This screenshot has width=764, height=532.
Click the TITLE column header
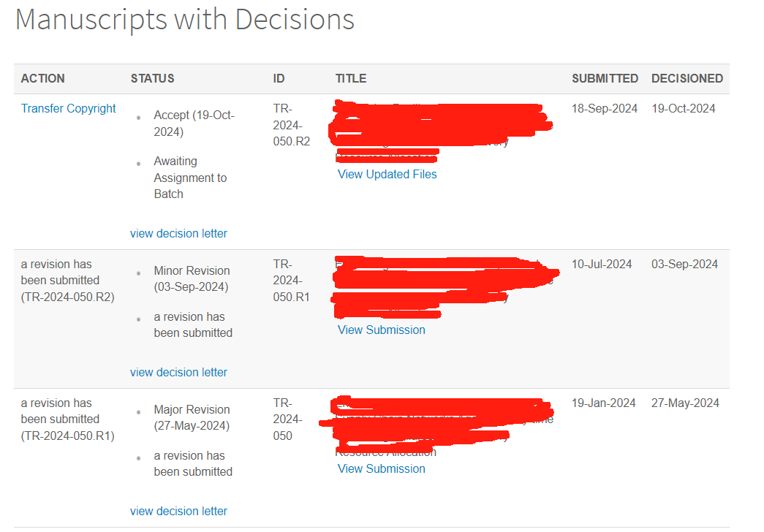pyautogui.click(x=351, y=79)
